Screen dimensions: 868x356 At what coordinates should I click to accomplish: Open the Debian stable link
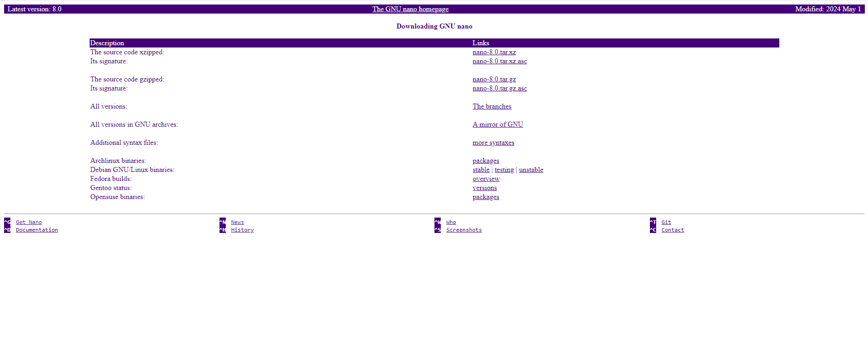point(481,170)
